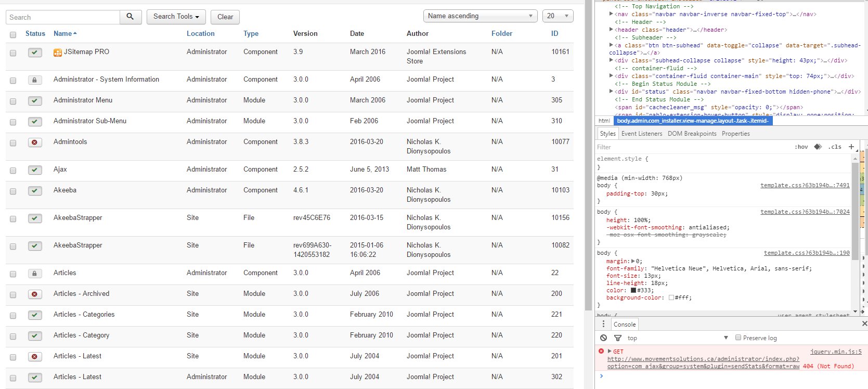Viewport: 868px width, 389px height.
Task: Sort table by Location column
Action: 201,33
